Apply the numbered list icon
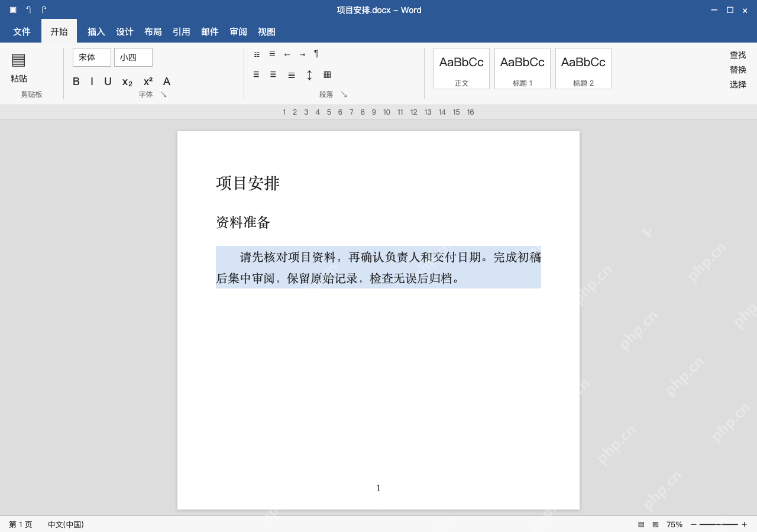Viewport: 757px width, 532px height. tap(272, 54)
